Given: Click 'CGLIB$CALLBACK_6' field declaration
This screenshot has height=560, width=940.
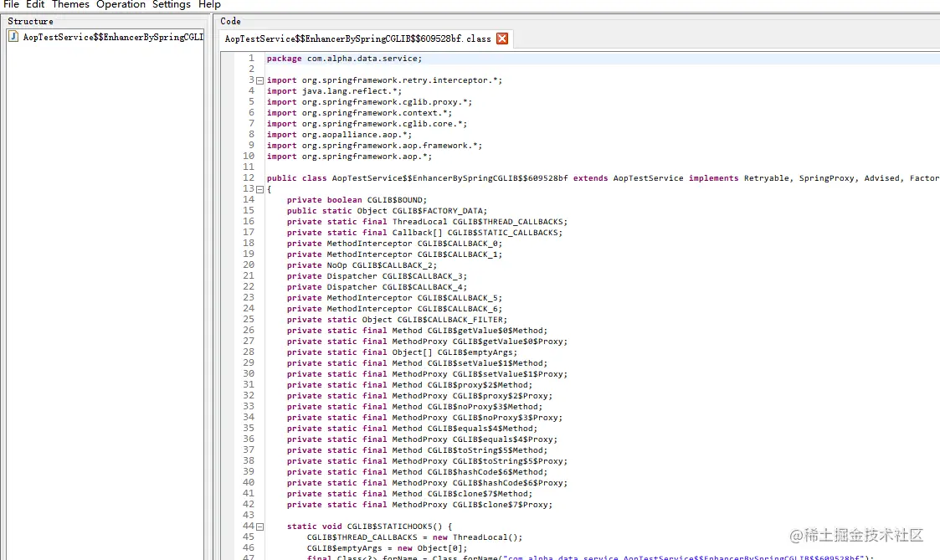Looking at the screenshot, I should (x=394, y=309).
